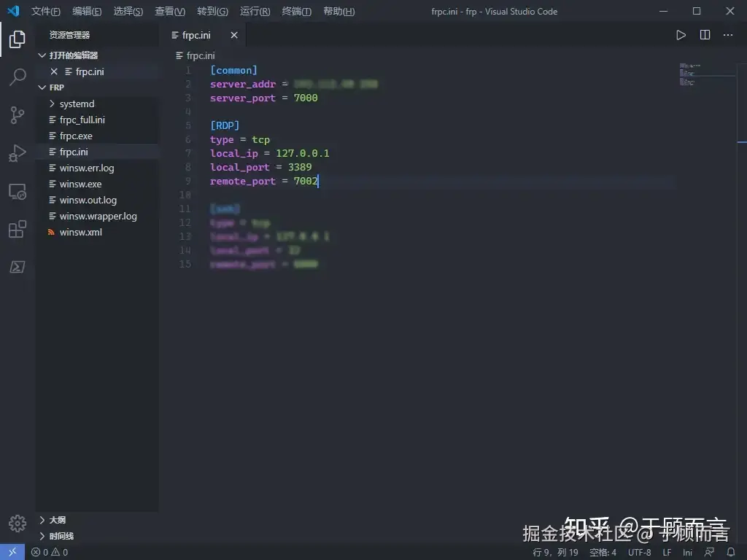The height and width of the screenshot is (560, 747).
Task: Open winsw.xml file
Action: tap(97, 233)
